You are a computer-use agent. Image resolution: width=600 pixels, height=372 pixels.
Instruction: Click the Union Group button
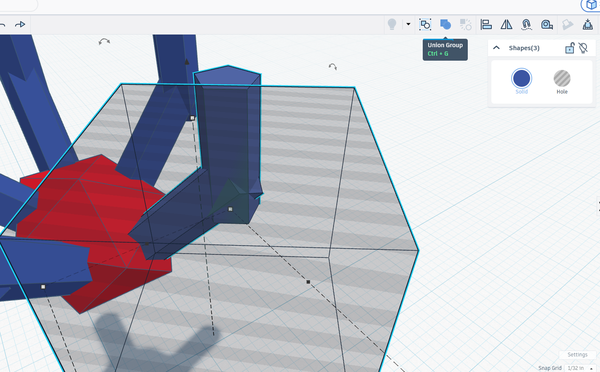click(445, 24)
